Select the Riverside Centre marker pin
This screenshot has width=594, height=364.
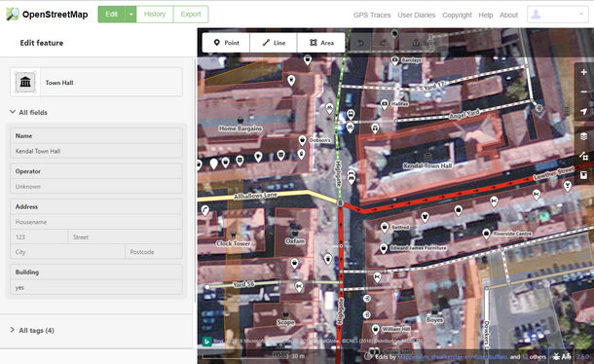tap(487, 235)
